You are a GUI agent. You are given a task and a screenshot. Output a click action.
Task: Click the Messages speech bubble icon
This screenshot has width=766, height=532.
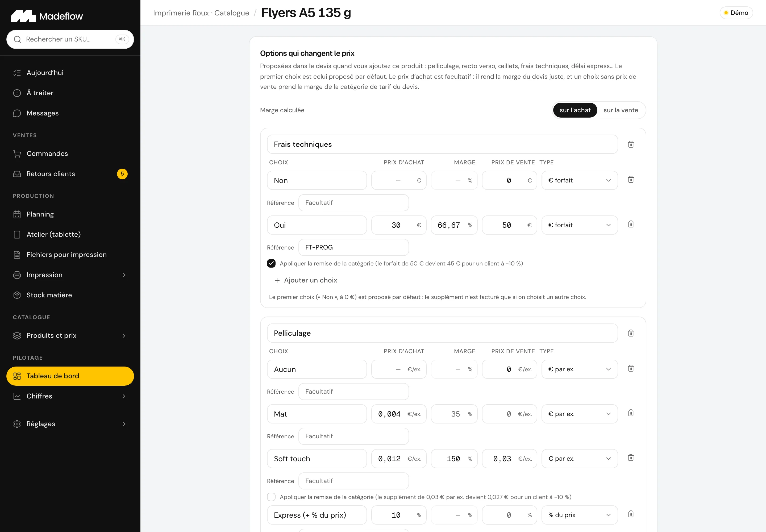pyautogui.click(x=17, y=113)
